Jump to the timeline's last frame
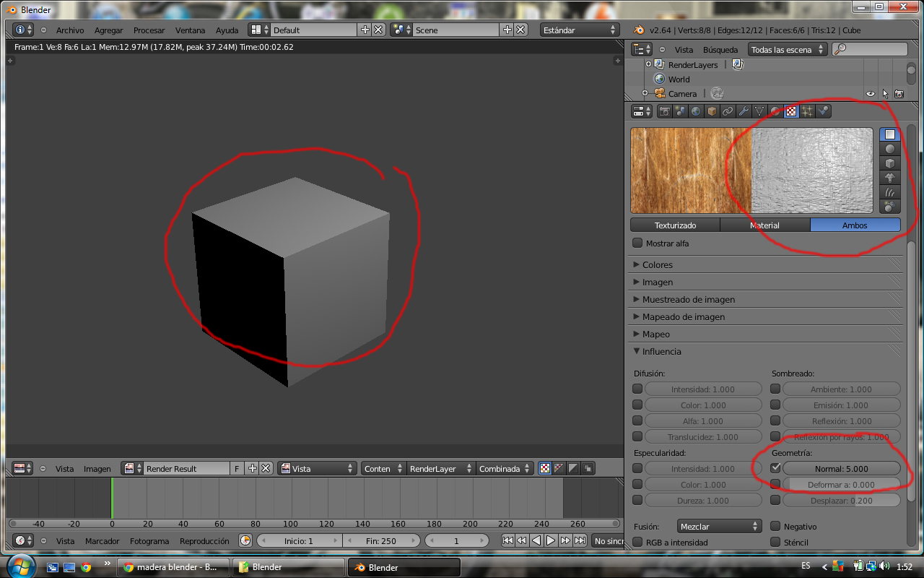This screenshot has width=924, height=578. (x=580, y=540)
